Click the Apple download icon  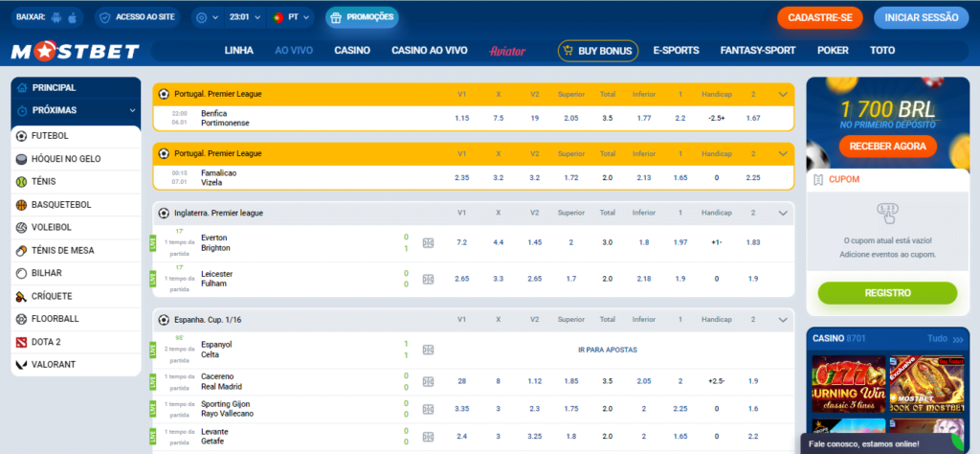coord(74,17)
